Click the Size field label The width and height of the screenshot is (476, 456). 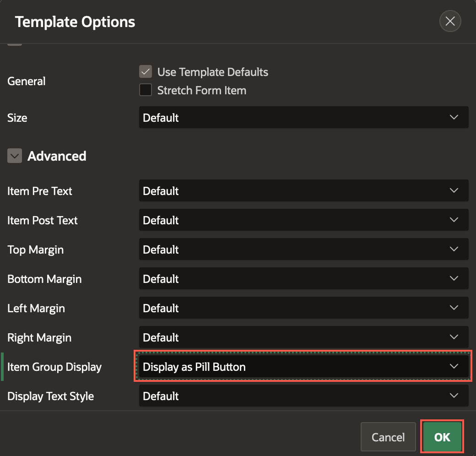[17, 118]
